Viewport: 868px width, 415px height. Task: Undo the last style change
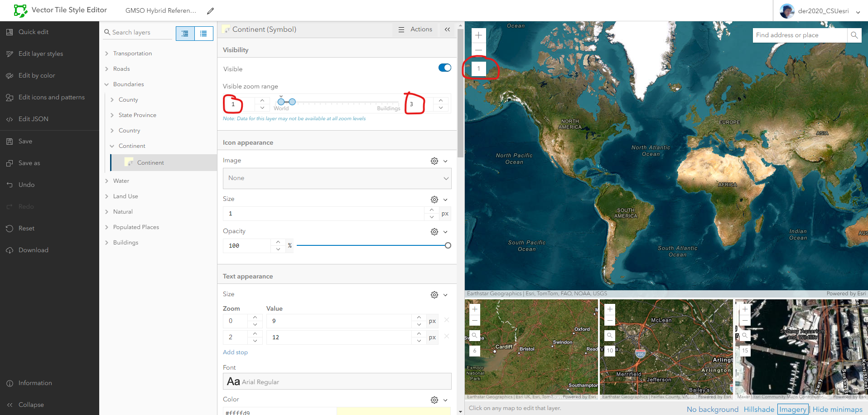tap(26, 185)
